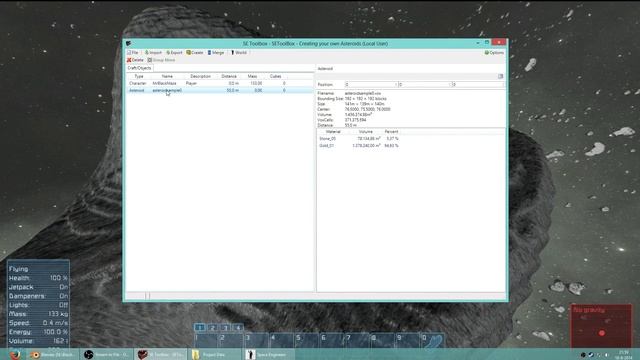Screen dimensions: 640x360
Task: Open Firefox from the taskbar
Action: [x=16, y=355]
